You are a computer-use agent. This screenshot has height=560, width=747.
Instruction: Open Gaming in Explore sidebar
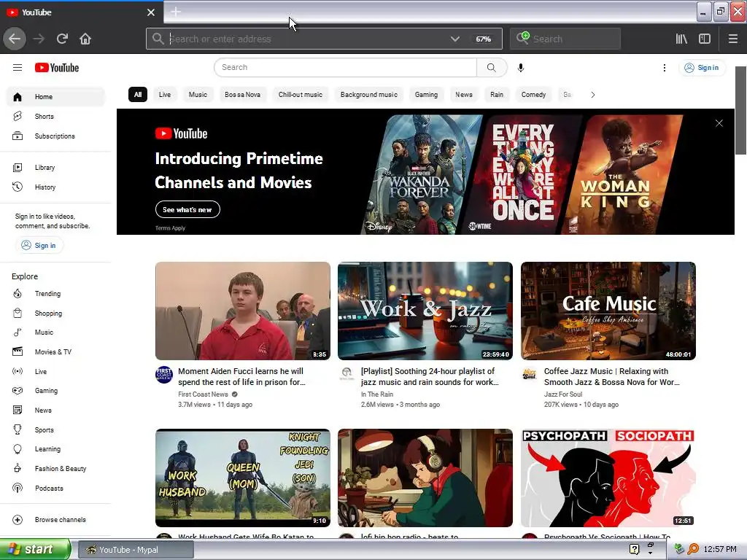(x=55, y=391)
